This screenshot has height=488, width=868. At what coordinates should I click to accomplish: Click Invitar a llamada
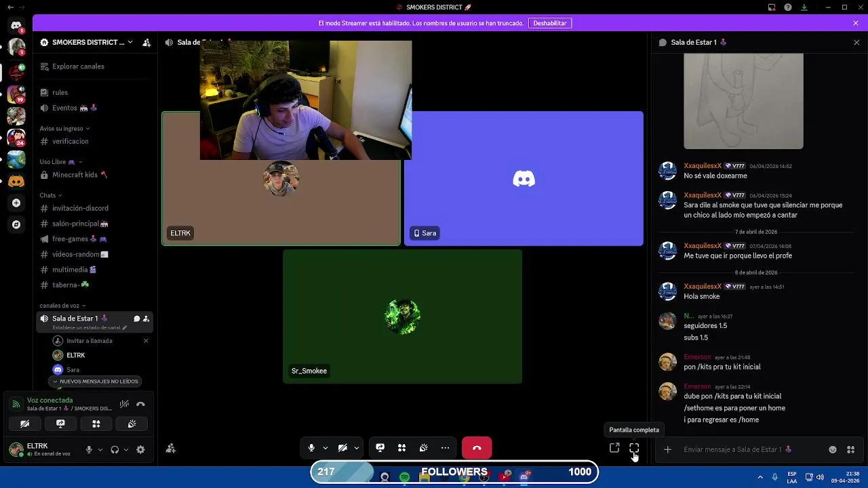(x=90, y=341)
